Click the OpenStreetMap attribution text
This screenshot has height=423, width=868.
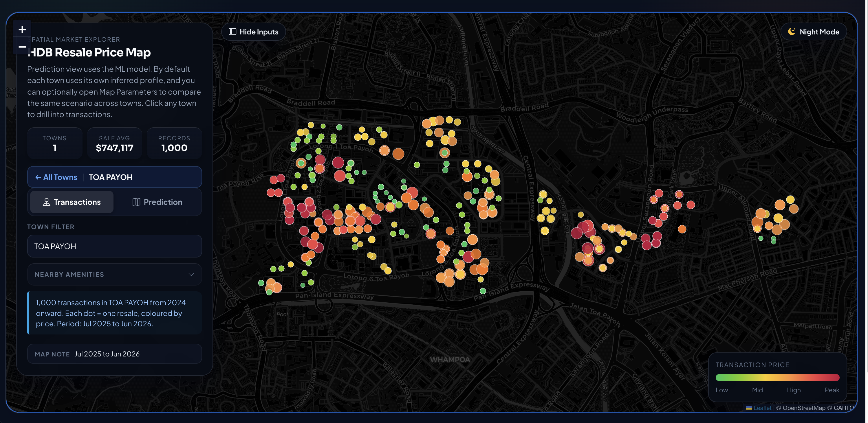click(x=804, y=408)
